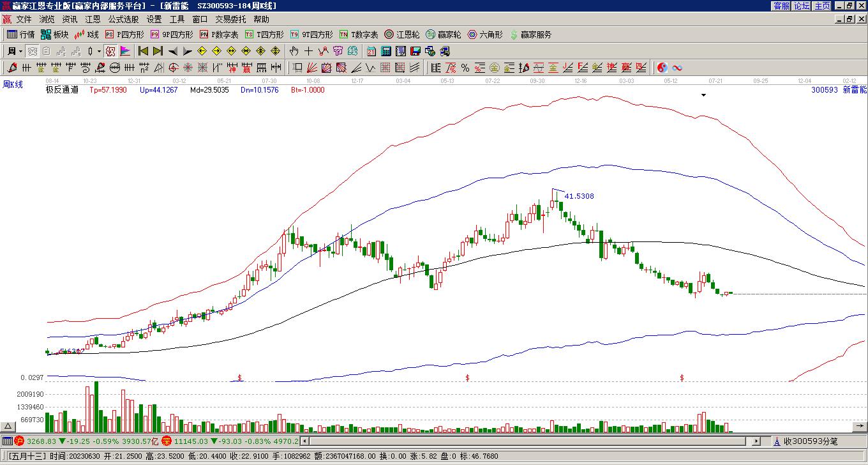The image size is (868, 465).
Task: Open the 公式选股 menu
Action: [x=123, y=20]
